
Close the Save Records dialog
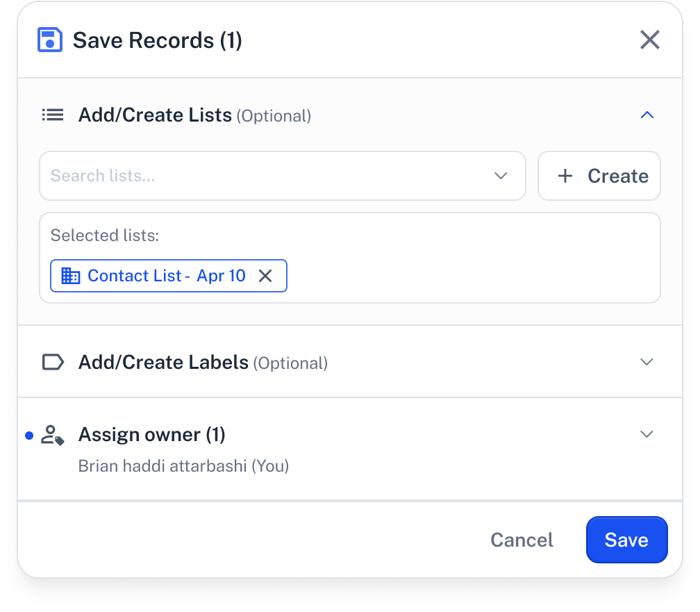point(649,40)
